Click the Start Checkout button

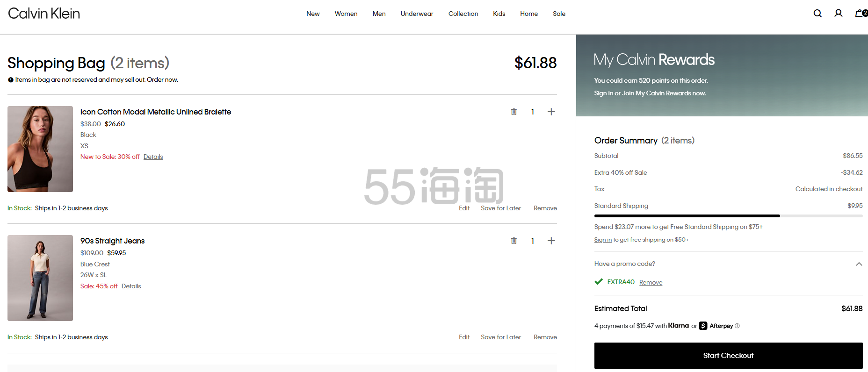pyautogui.click(x=728, y=356)
